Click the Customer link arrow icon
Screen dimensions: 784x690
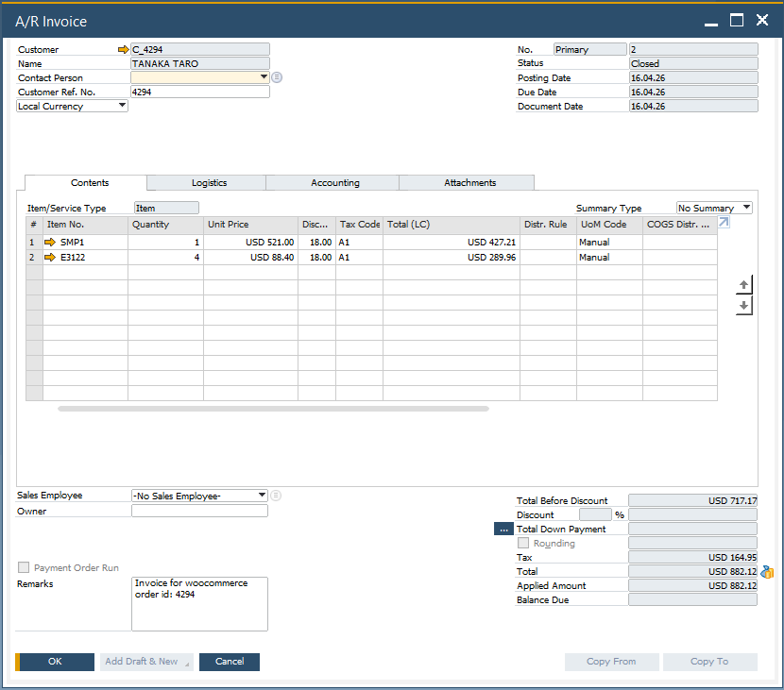coord(123,49)
